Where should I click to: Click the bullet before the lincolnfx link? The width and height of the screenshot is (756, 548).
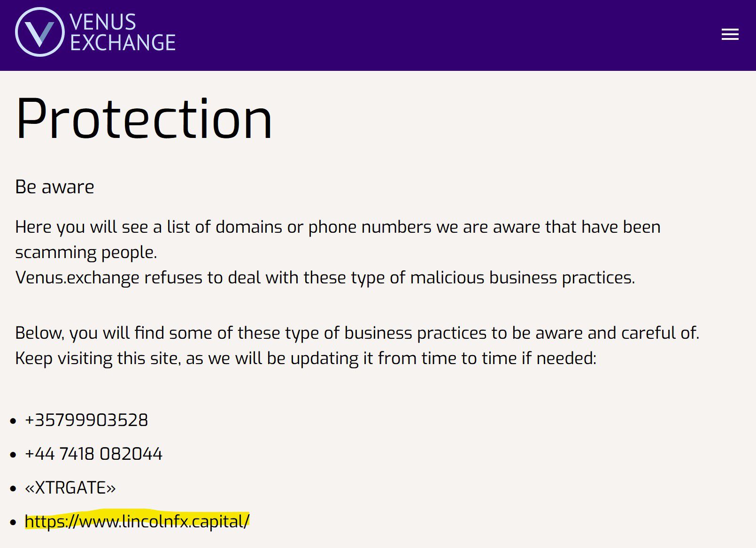[13, 522]
